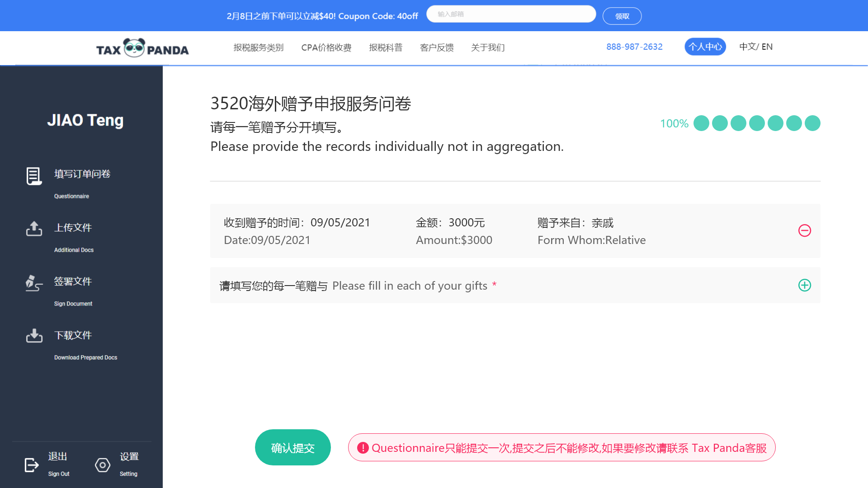The width and height of the screenshot is (868, 488).
Task: Click the 领取 coupon button
Action: pos(622,16)
